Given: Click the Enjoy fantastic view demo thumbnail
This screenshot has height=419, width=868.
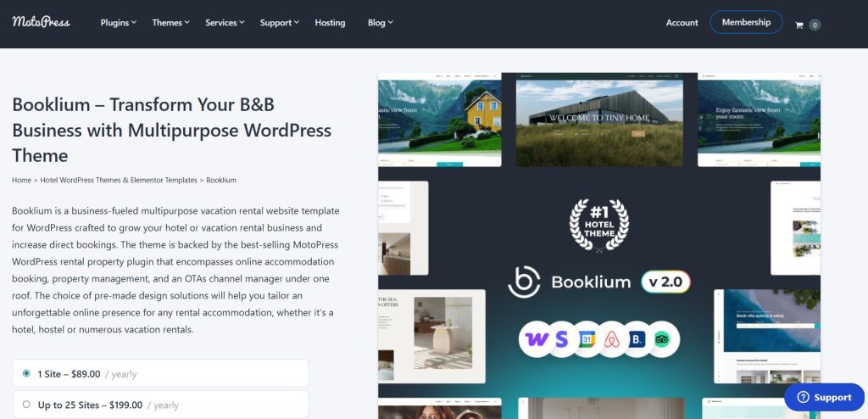Looking at the screenshot, I should click(x=759, y=120).
